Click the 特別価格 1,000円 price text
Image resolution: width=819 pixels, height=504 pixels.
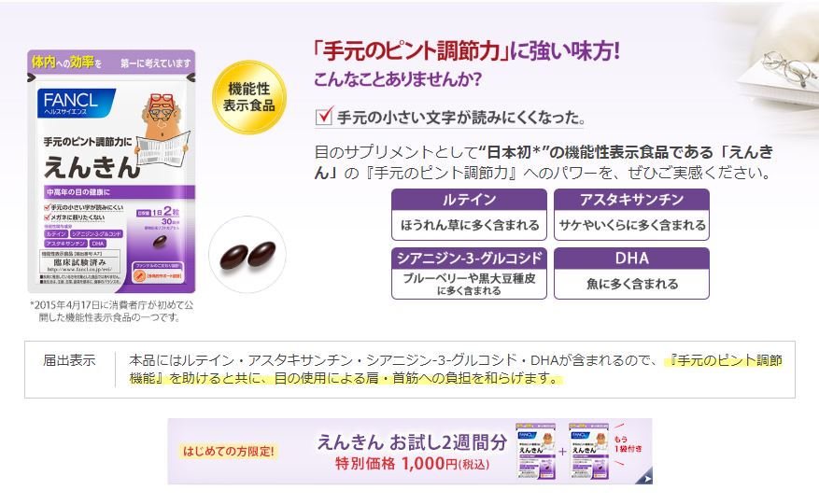(413, 464)
